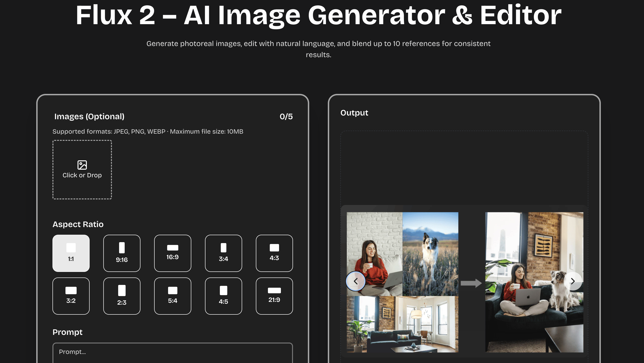Select the 21:9 ultrawide aspect ratio
This screenshot has width=644, height=363.
pos(274,296)
